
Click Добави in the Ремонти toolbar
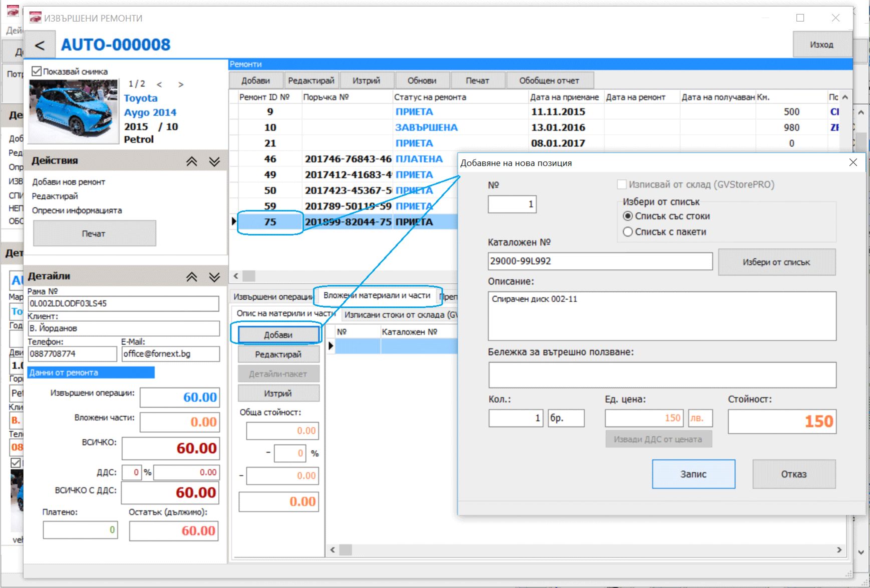click(x=255, y=81)
